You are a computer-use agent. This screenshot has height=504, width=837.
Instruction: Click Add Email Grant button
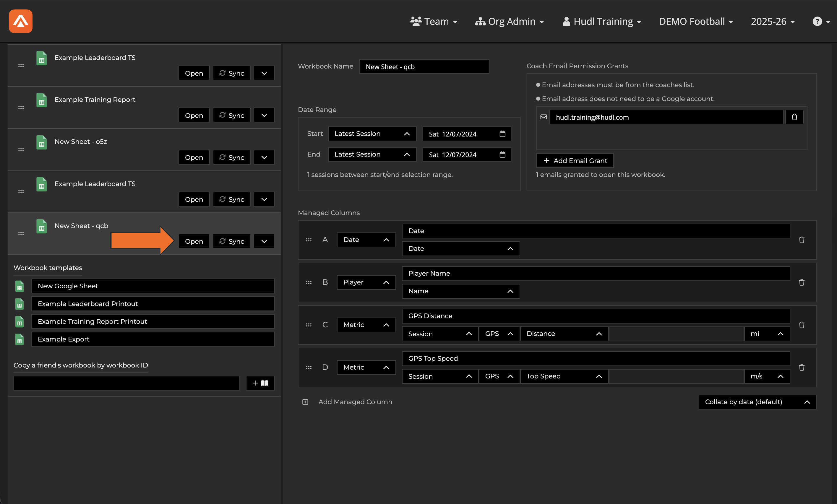tap(575, 161)
